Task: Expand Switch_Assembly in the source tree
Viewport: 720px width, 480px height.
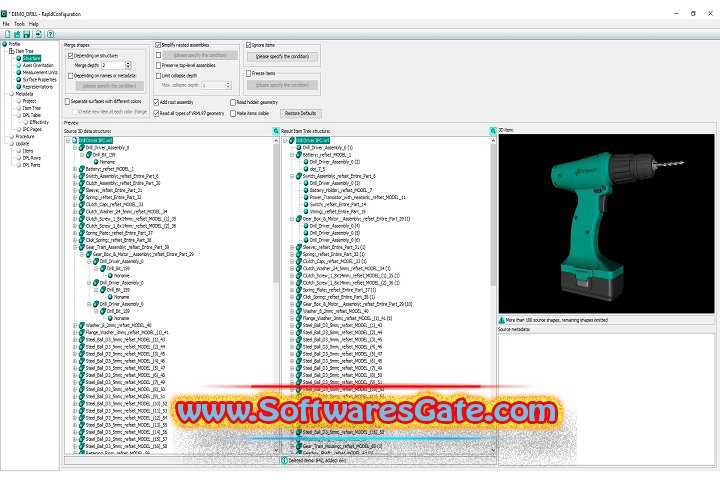Action: pyautogui.click(x=75, y=176)
